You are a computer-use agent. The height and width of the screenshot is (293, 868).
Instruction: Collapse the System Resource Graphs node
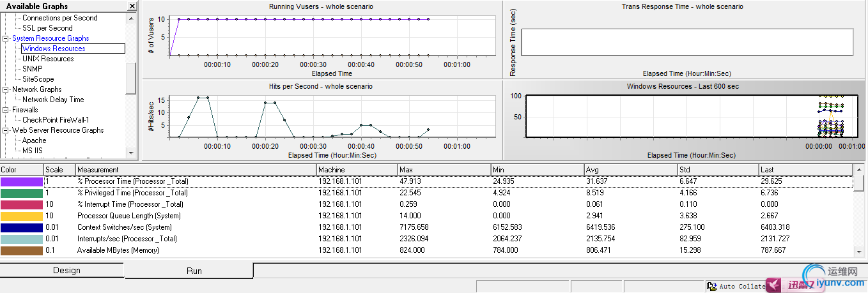coord(6,38)
